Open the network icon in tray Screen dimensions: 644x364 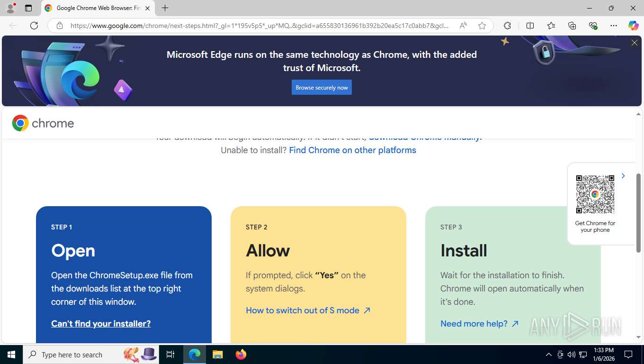click(583, 355)
